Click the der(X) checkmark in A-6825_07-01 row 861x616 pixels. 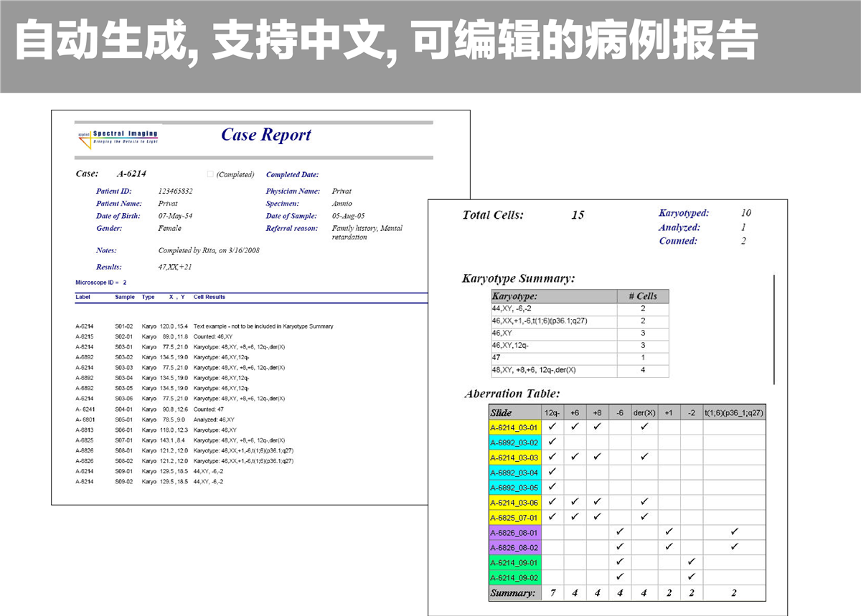(644, 518)
